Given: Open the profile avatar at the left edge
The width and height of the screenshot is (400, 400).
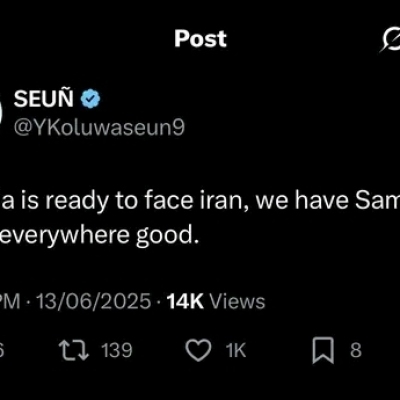Looking at the screenshot, I should tap(1, 113).
